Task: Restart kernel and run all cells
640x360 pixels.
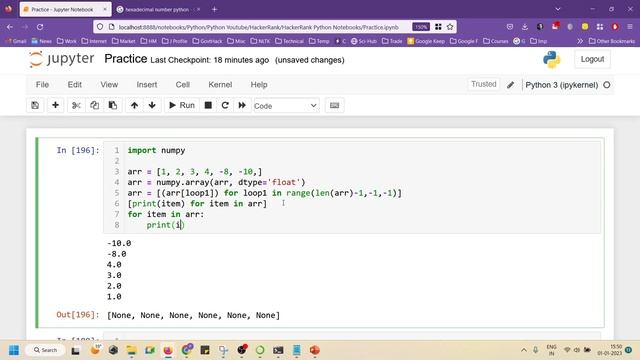Action: coord(242,105)
